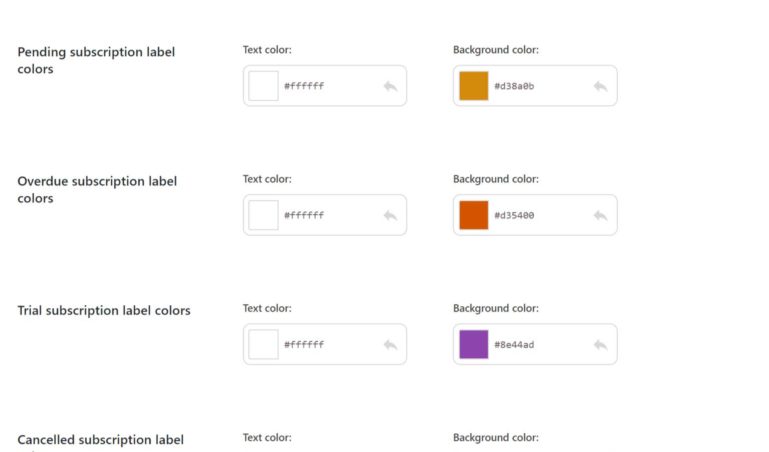769x452 pixels.
Task: Open Pending text color white swatch
Action: (263, 86)
